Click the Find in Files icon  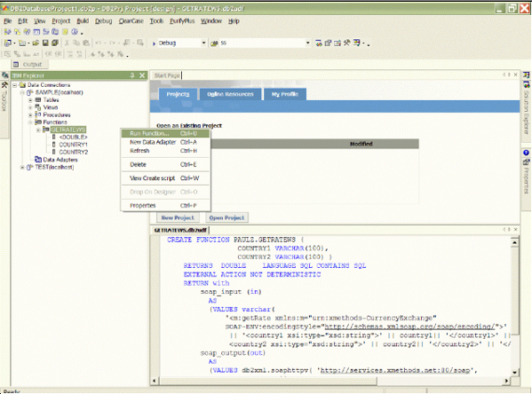(x=214, y=43)
